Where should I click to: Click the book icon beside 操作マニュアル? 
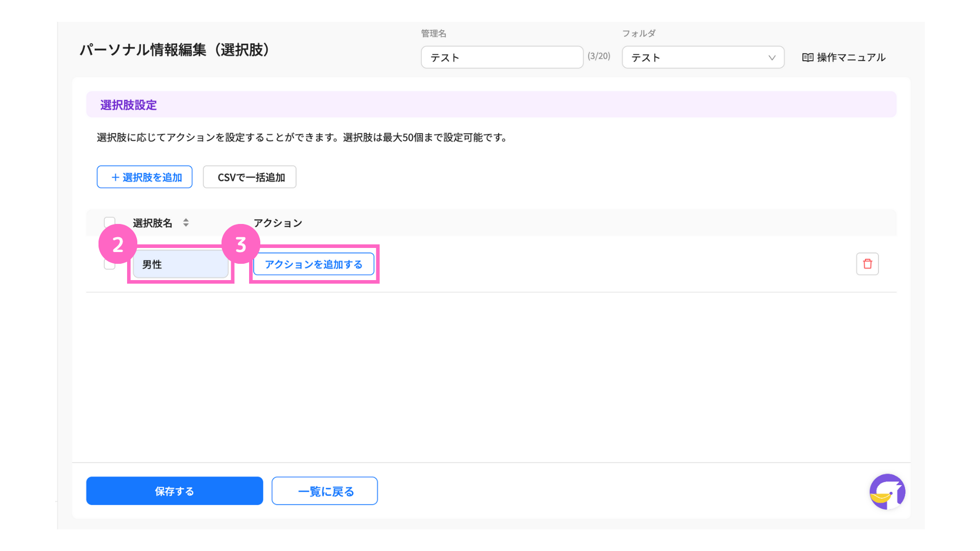807,58
